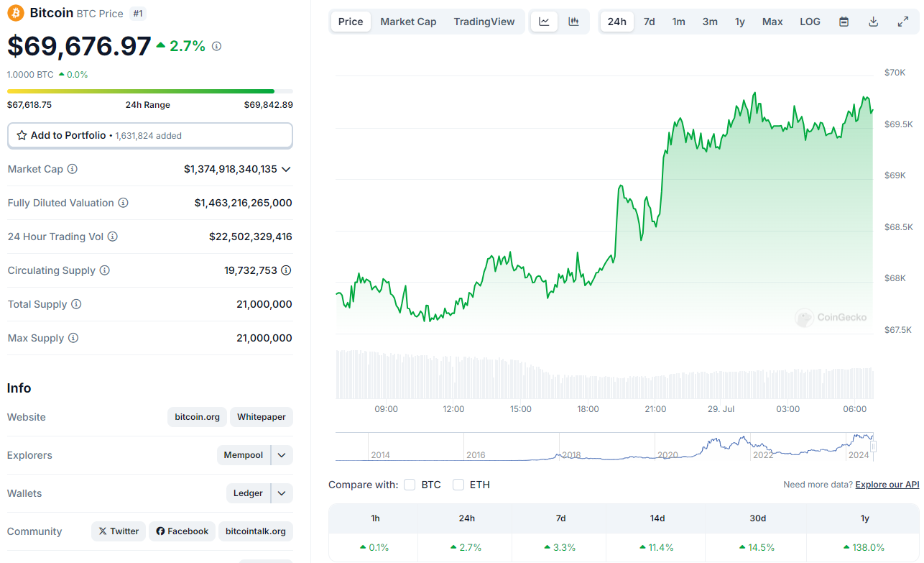Open info icon next to 2.7% price change

pyautogui.click(x=216, y=46)
